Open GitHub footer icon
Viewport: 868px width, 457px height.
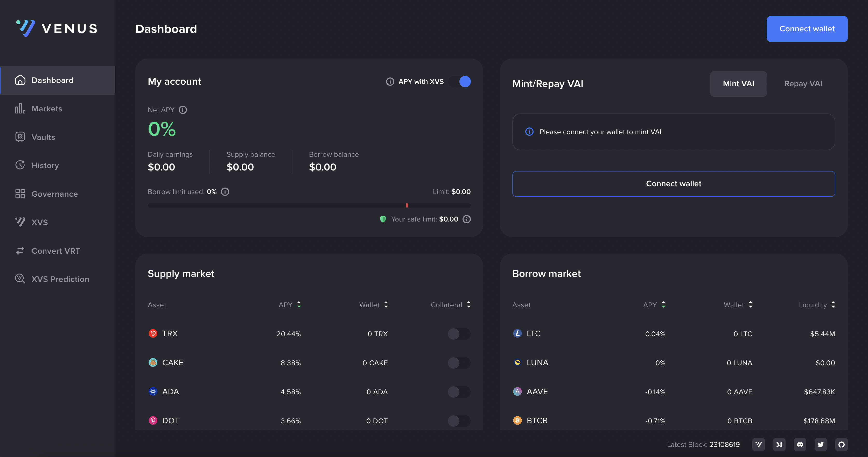(841, 445)
